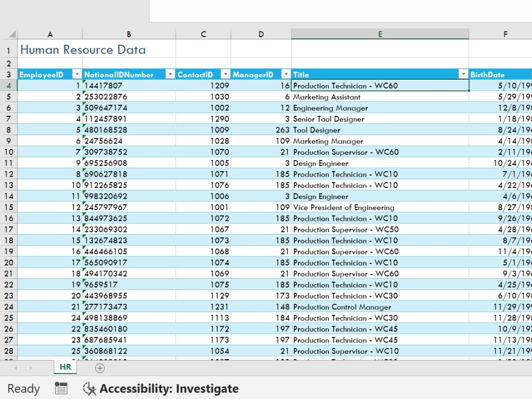Viewport: 532px width, 399px height.
Task: Open the EmployeeID filter dropdown
Action: tap(77, 74)
